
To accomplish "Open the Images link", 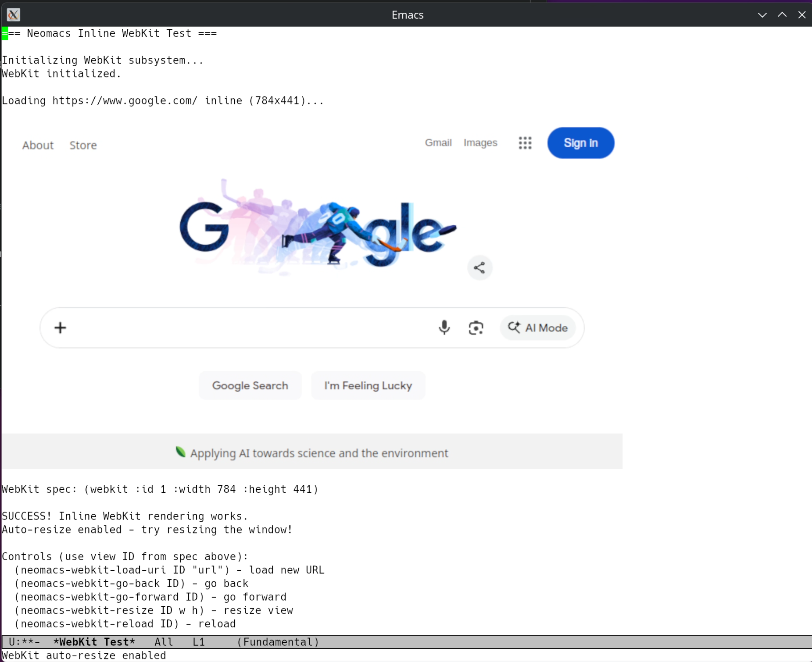I will (x=480, y=143).
